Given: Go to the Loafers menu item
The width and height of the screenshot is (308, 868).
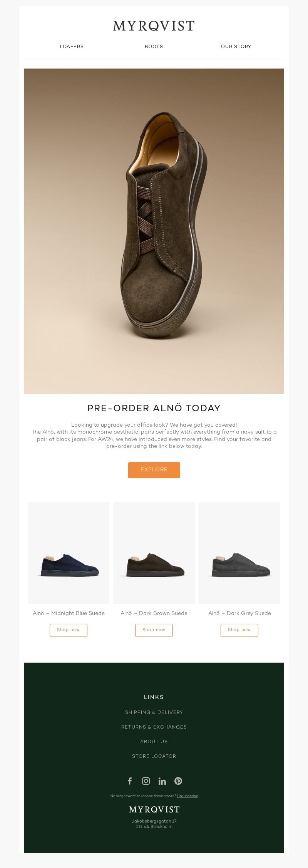Looking at the screenshot, I should pyautogui.click(x=72, y=47).
